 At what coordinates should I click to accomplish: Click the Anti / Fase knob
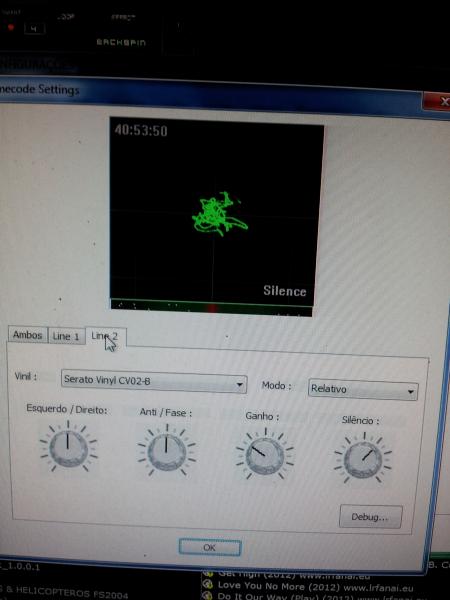click(x=166, y=451)
